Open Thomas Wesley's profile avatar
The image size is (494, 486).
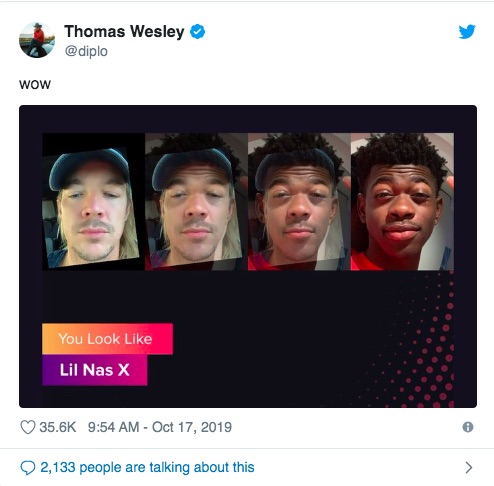click(x=37, y=40)
